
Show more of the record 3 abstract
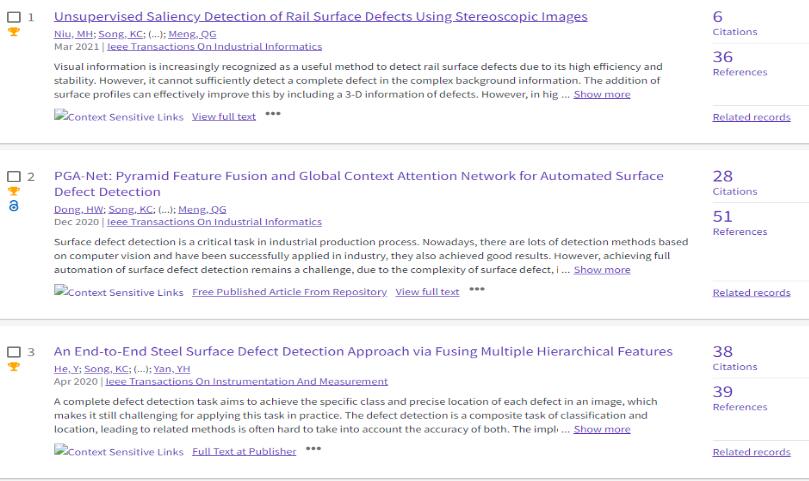pyautogui.click(x=601, y=429)
